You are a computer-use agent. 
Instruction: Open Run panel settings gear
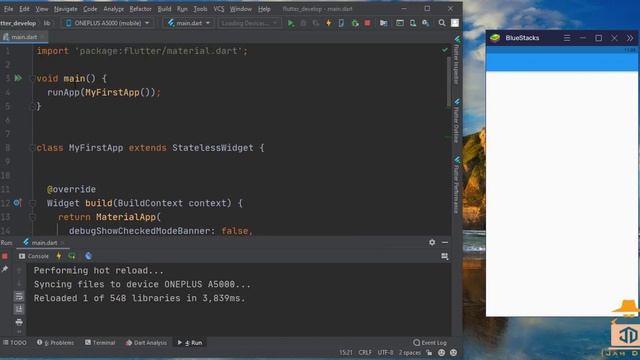click(x=432, y=242)
